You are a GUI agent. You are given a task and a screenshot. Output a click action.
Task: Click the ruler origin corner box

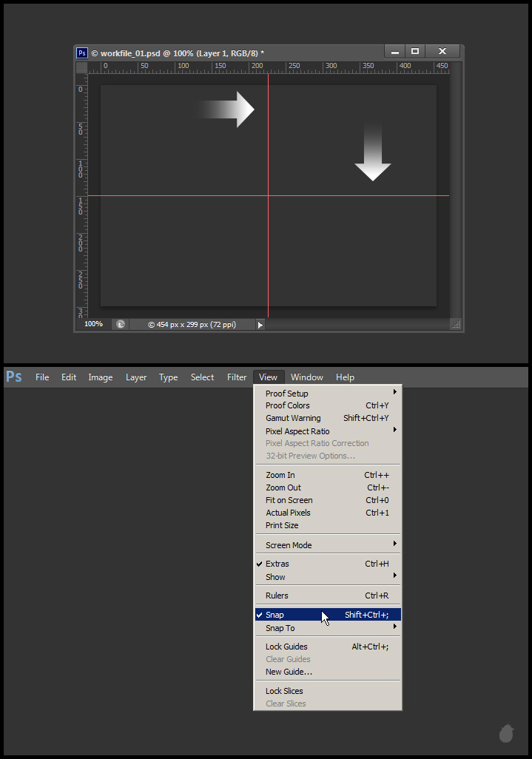pos(81,67)
